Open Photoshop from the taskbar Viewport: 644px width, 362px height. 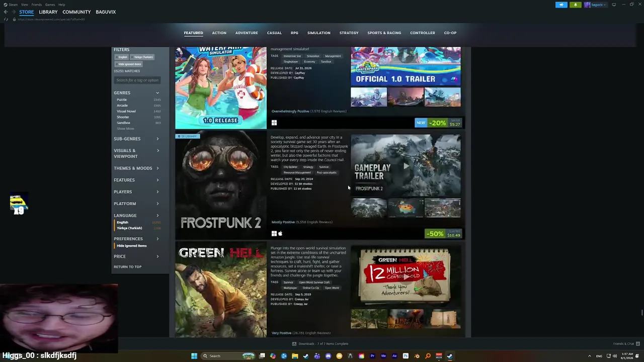click(x=406, y=356)
